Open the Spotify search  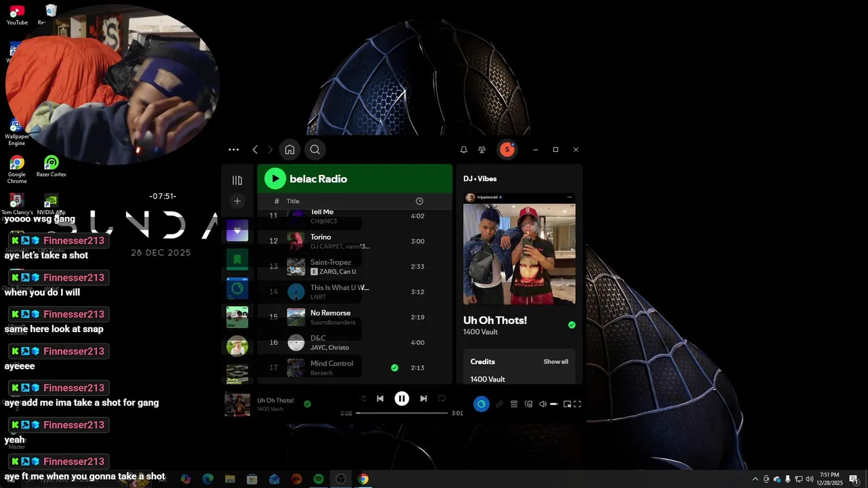315,150
